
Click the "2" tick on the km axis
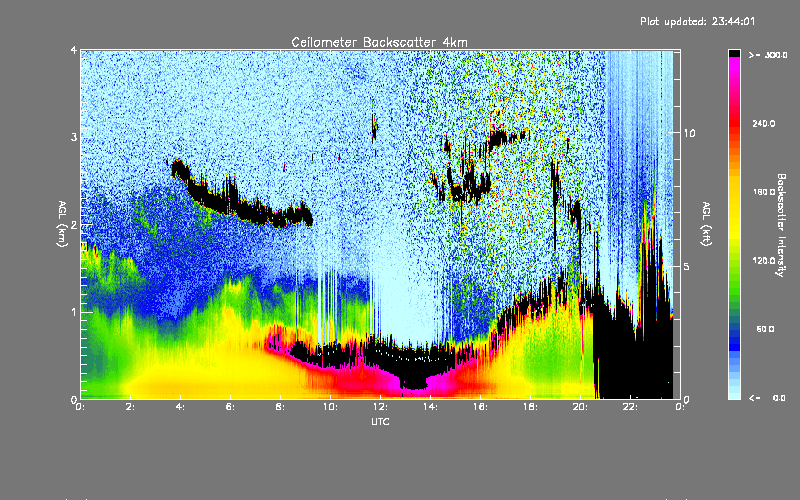74,225
